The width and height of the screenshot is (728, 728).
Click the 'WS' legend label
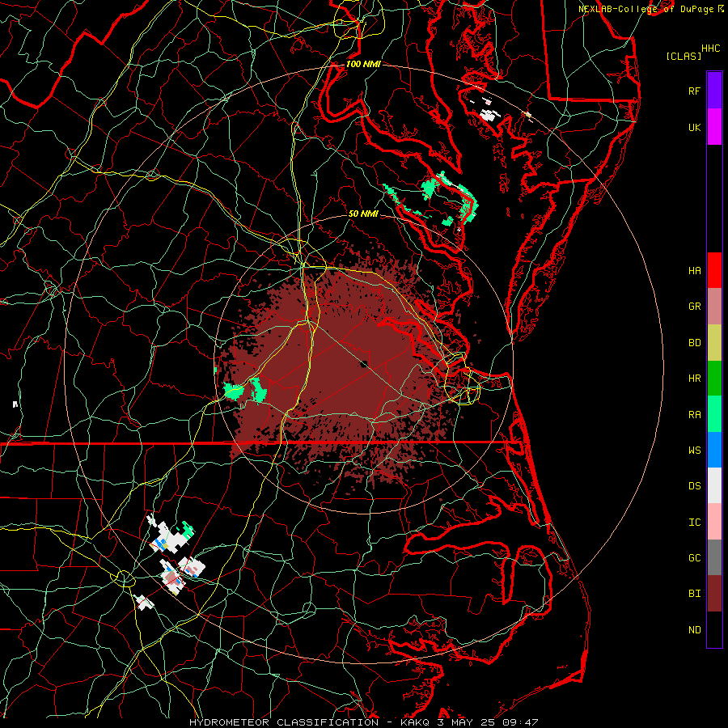[694, 451]
